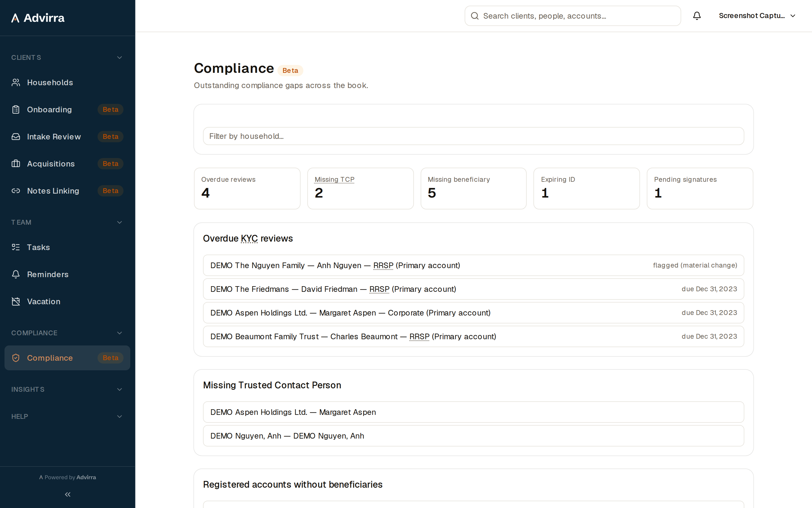Click Registered accounts without beneficiaries heading

click(293, 485)
